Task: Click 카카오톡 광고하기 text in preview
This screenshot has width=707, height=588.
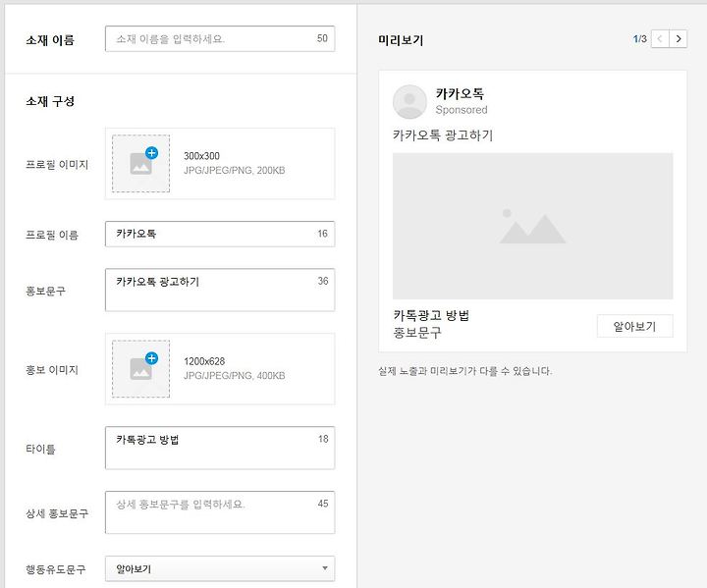Action: pos(443,135)
